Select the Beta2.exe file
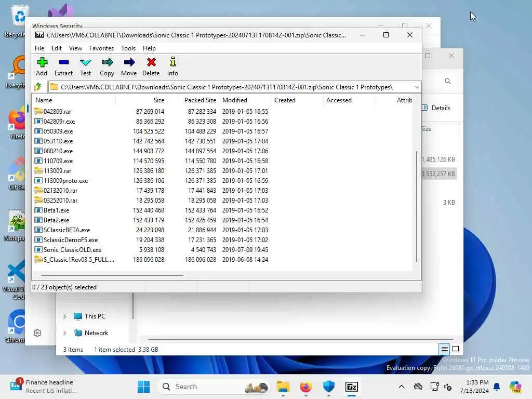 [56, 220]
